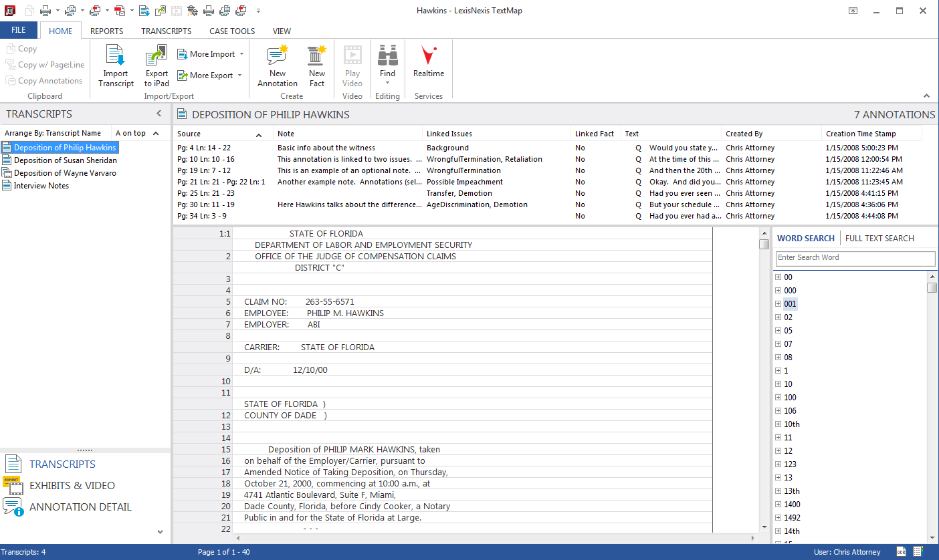The image size is (939, 560).
Task: Click the import transcript icon in quick access toolbar
Action: coord(146,11)
